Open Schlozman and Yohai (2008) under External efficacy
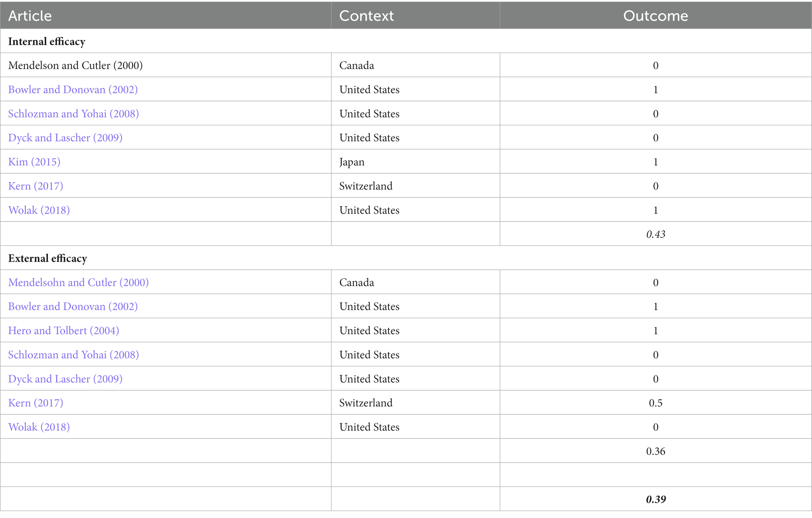Viewport: 812px width, 518px height. [73, 355]
